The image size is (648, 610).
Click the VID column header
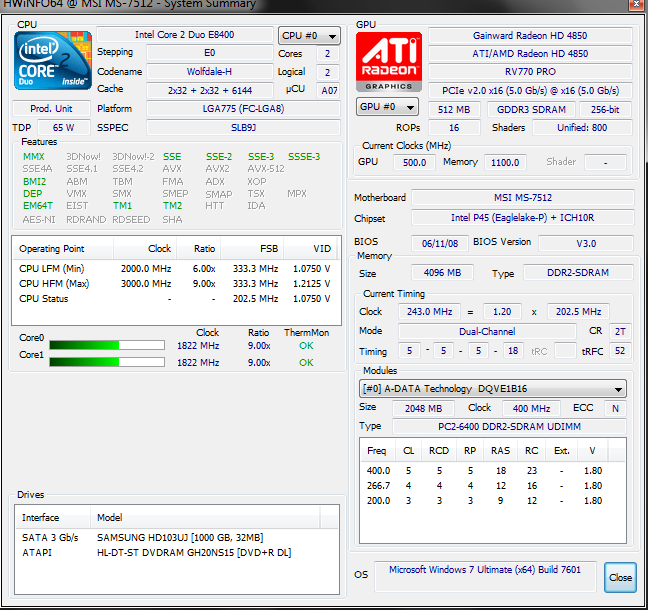click(x=310, y=248)
